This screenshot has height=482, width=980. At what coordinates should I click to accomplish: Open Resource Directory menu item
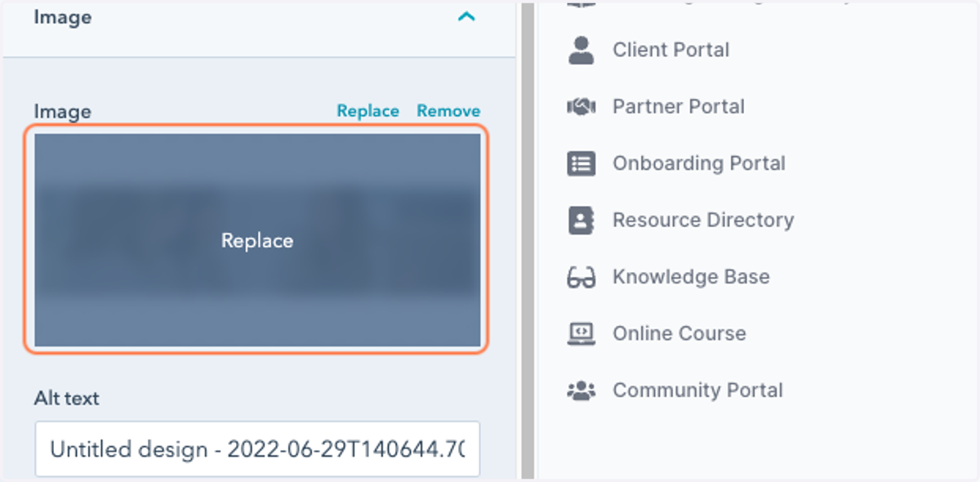[x=703, y=220]
